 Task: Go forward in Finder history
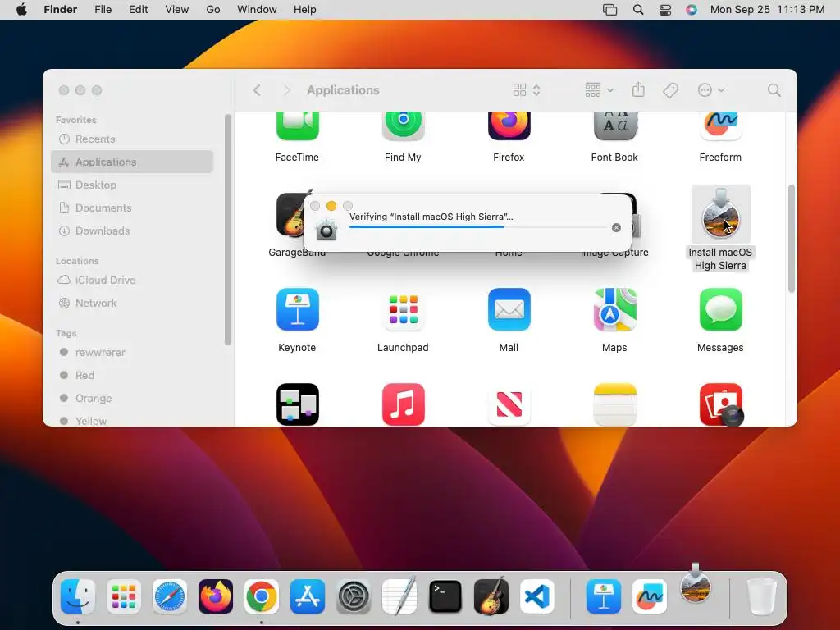[x=286, y=90]
